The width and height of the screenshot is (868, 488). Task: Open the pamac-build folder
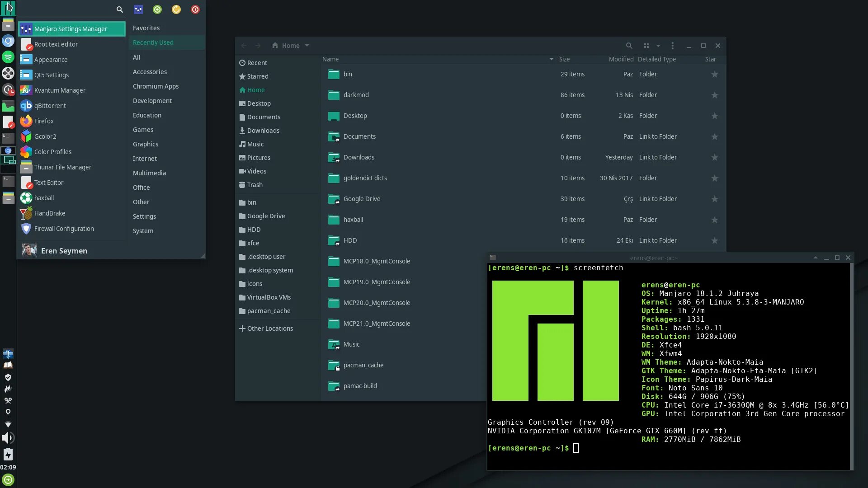pos(360,386)
